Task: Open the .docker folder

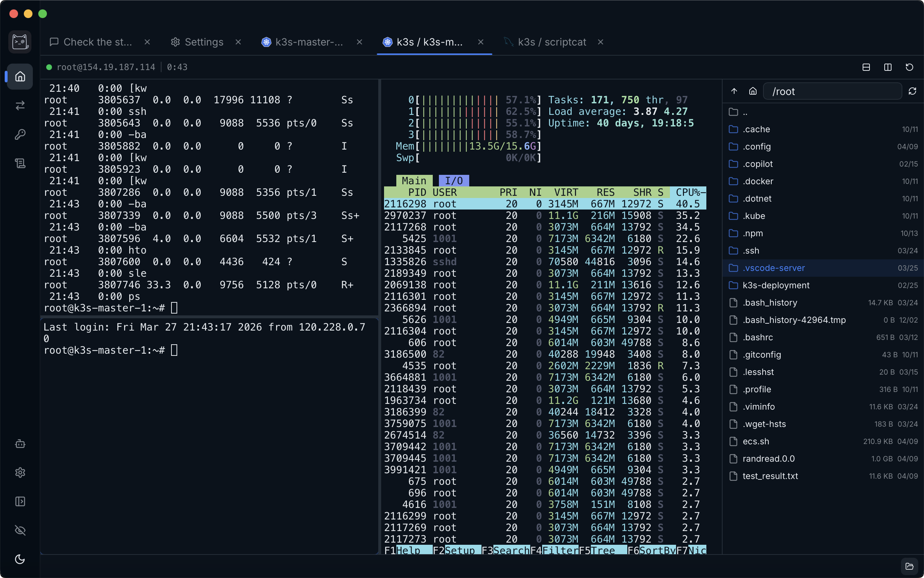Action: tap(823, 181)
